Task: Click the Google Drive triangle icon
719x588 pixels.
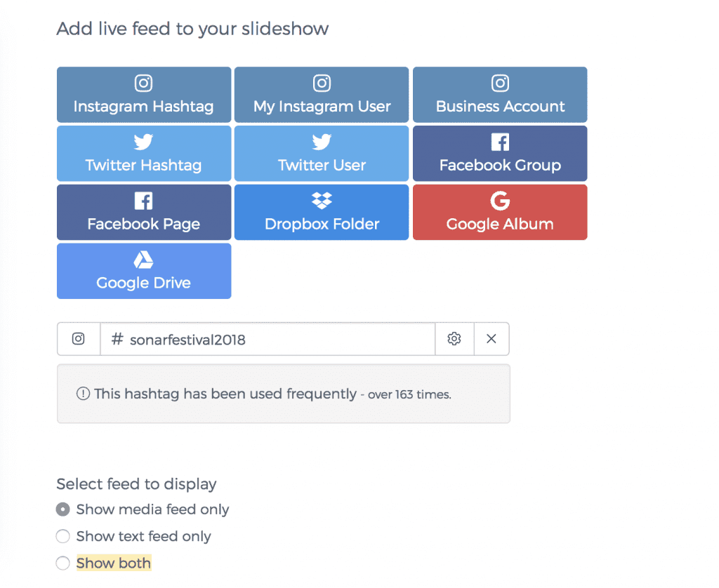Action: pyautogui.click(x=143, y=260)
